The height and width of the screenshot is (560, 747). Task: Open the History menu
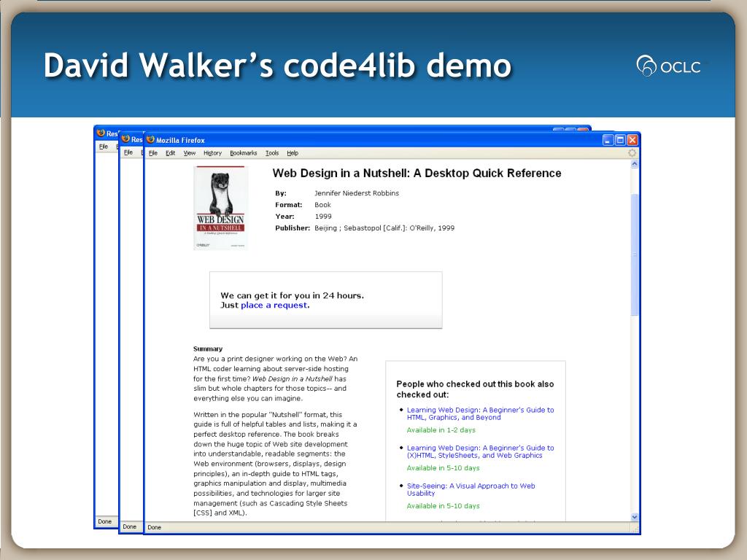coord(212,153)
